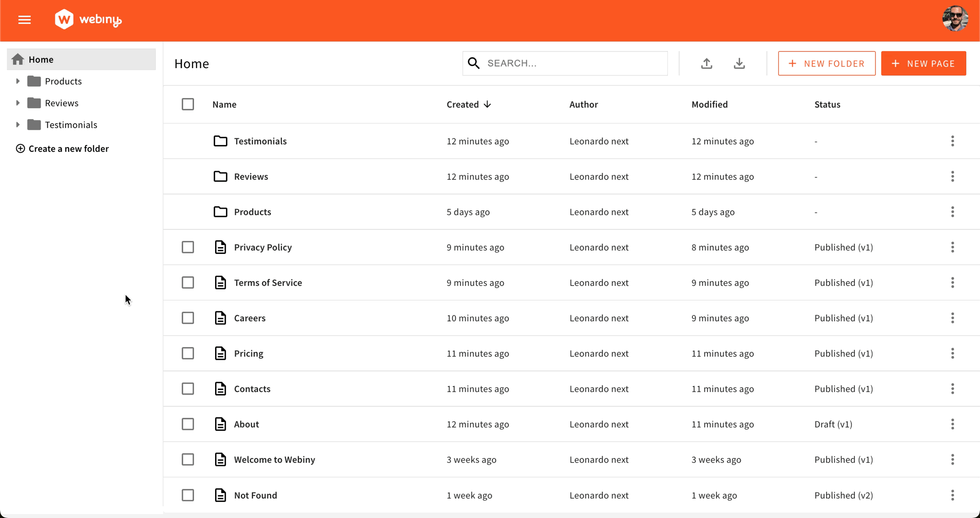980x518 pixels.
Task: Click the import/upload pages icon
Action: pos(707,63)
